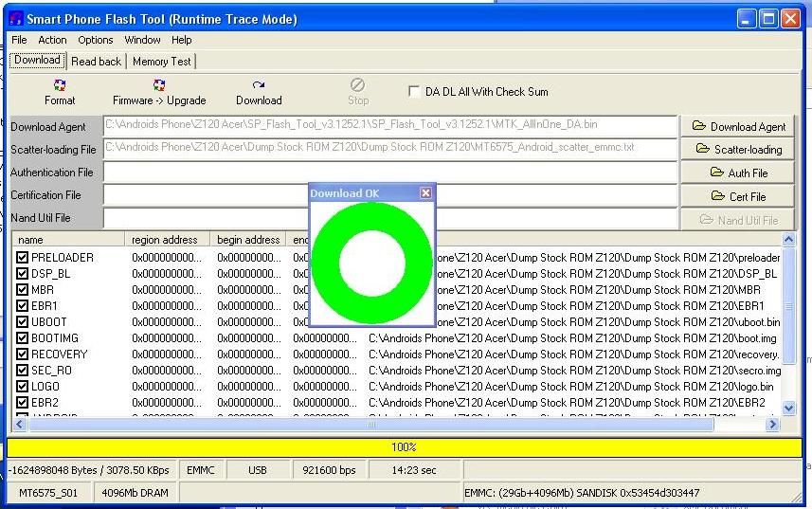Toggle the BOOTIMG partition checkbox

tap(23, 338)
